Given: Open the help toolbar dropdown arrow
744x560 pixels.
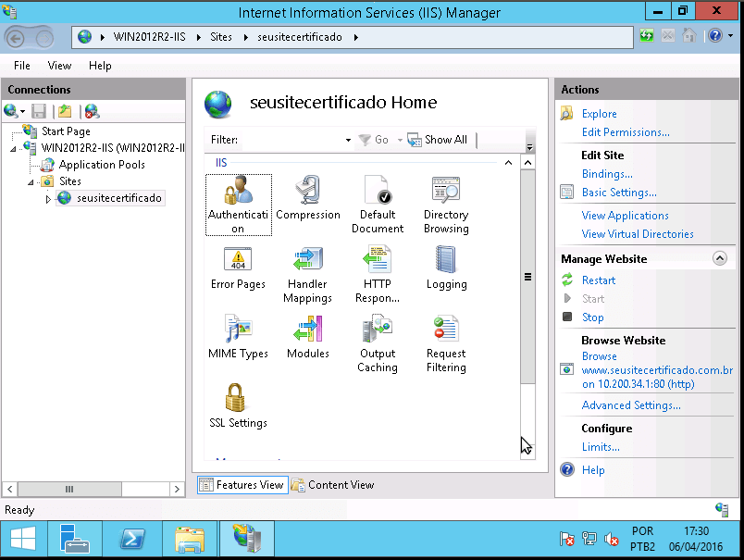Looking at the screenshot, I should click(x=730, y=35).
